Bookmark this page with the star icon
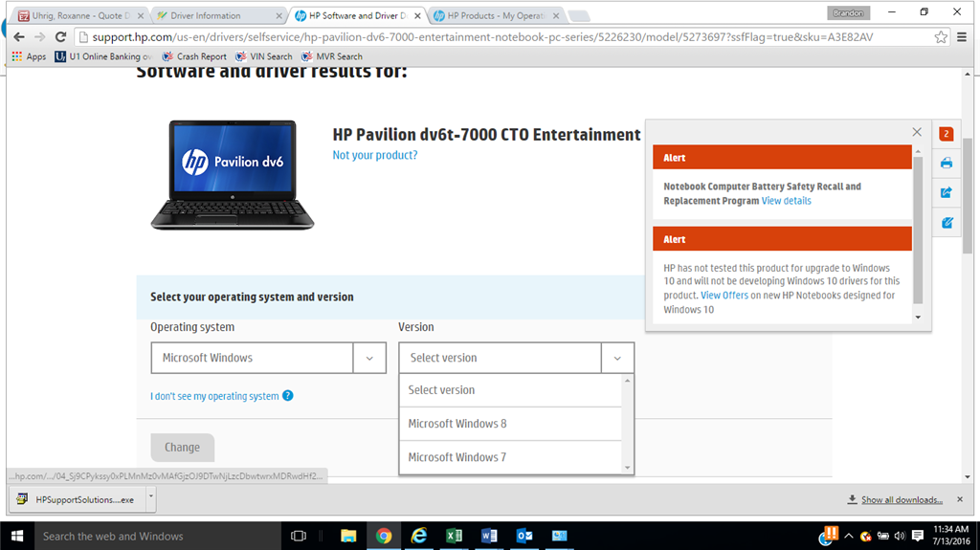Viewport: 980px width, 550px height. click(941, 37)
